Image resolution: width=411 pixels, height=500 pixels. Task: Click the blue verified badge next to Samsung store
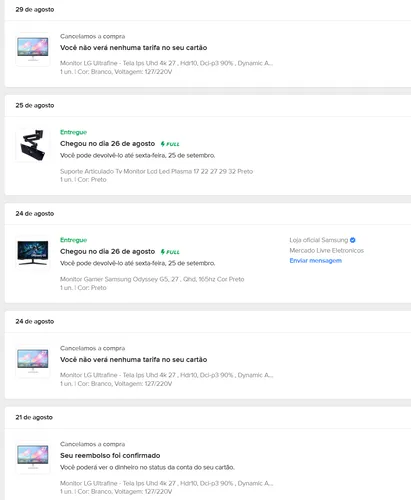click(x=353, y=240)
